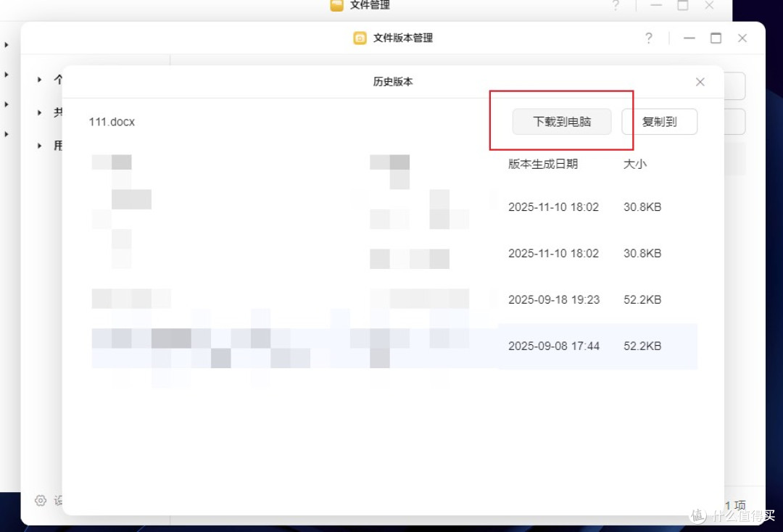Close the 文件版本管理 window

742,38
